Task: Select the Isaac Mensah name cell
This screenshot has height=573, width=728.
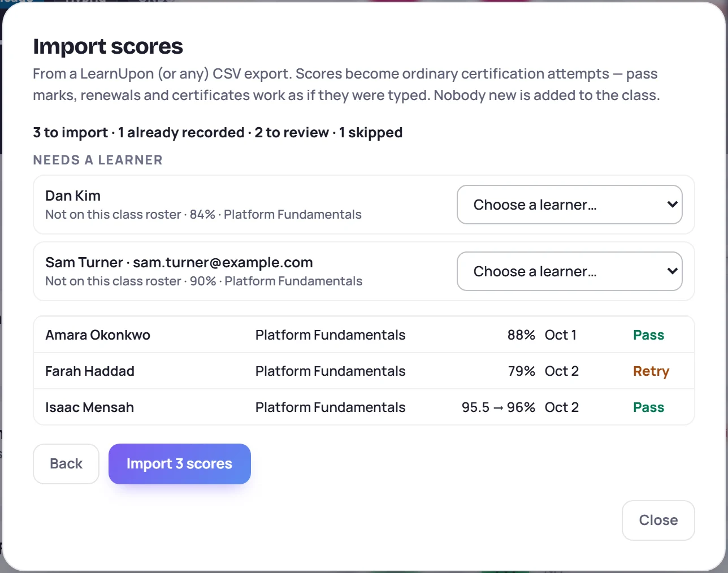Action: [89, 407]
